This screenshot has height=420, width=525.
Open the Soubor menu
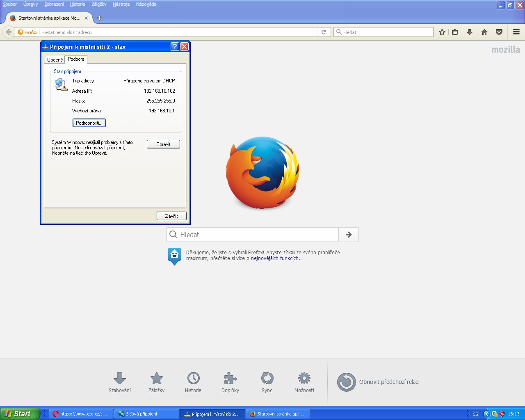(x=10, y=4)
